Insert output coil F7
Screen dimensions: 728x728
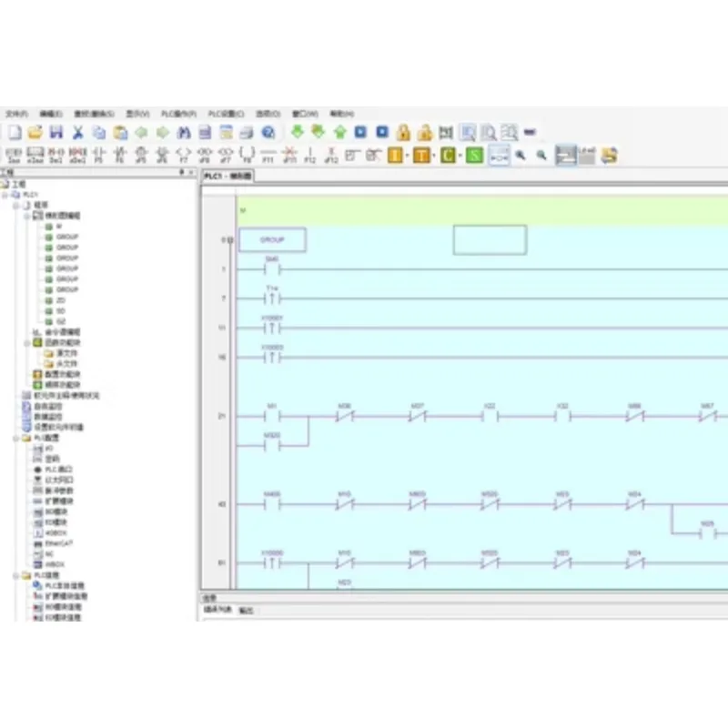pos(184,155)
